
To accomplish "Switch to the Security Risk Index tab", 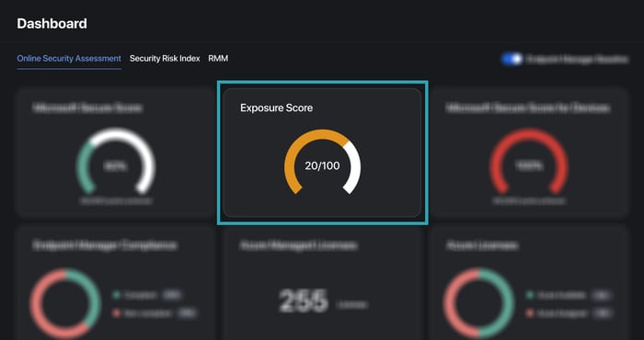I will [x=165, y=59].
